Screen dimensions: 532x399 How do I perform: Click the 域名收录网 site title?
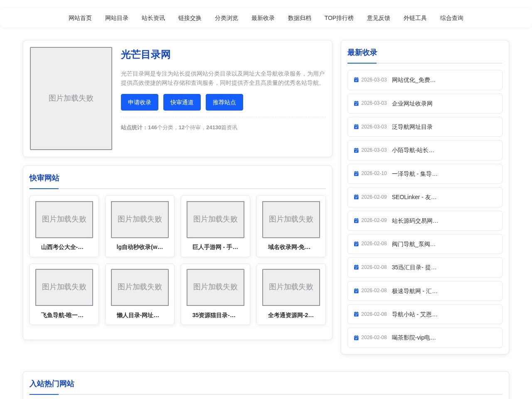click(289, 247)
